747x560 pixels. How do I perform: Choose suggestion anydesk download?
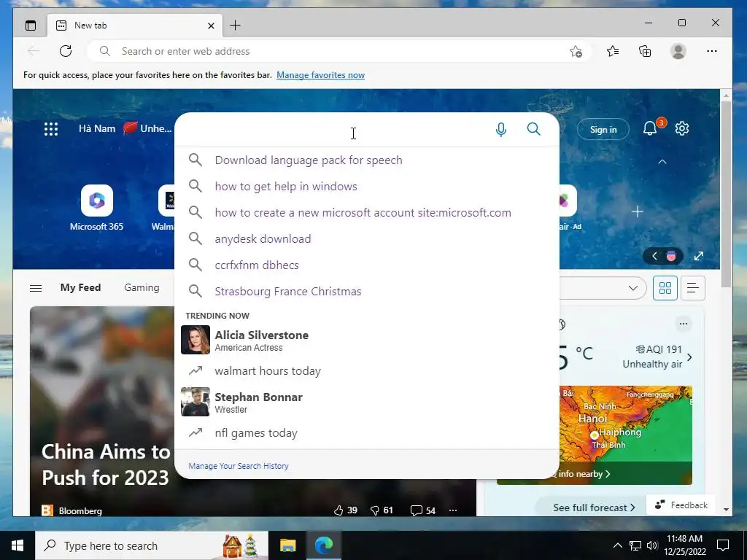coord(367,238)
